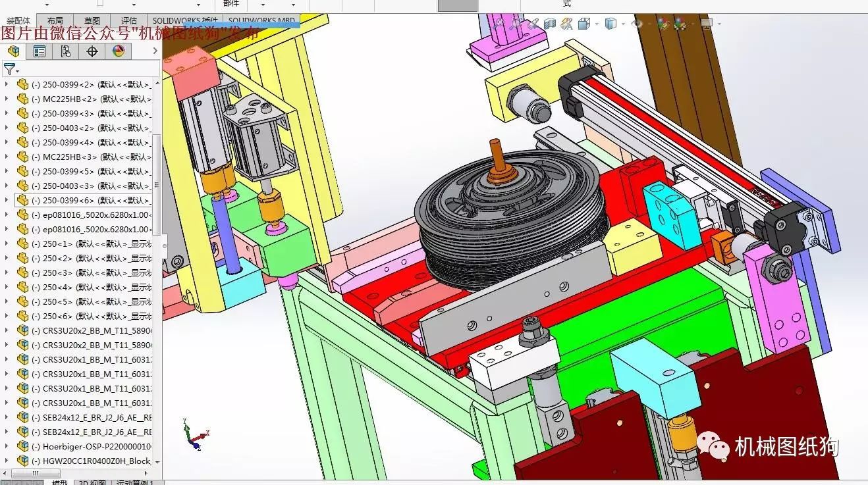Toggle Hide/Show Items eye icon
Screen dimensions: 868x485
[x=637, y=24]
